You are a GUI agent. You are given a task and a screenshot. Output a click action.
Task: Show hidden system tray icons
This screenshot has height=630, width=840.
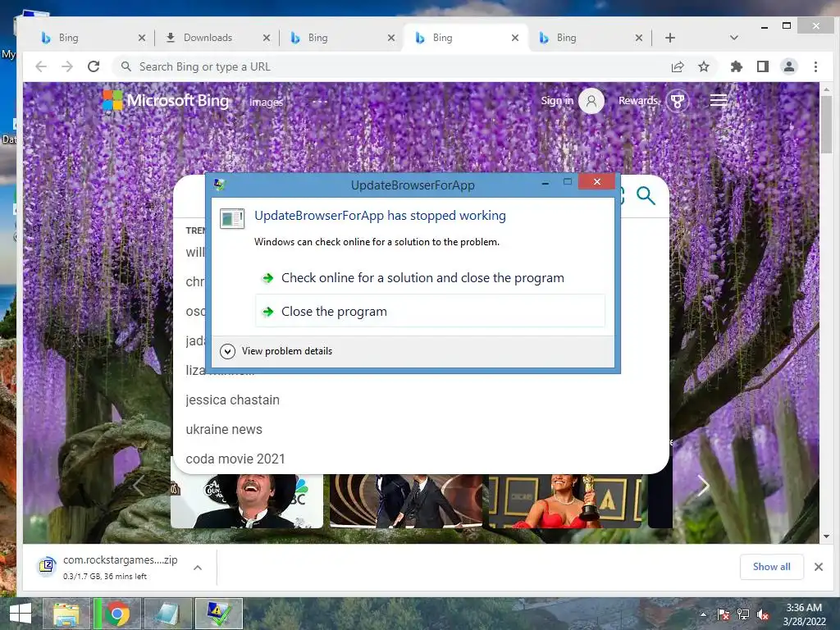pos(703,614)
